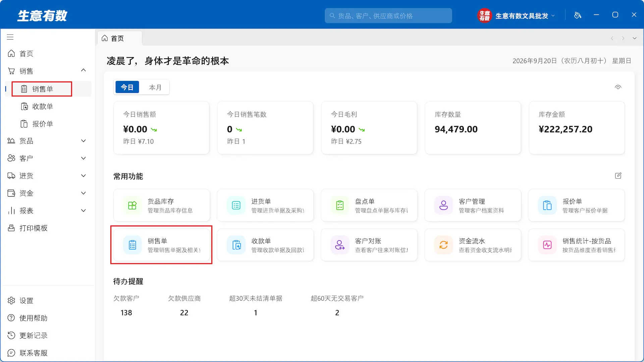Viewport: 644px width, 362px height.
Task: Click the 超30天未结清单据 count 1
Action: 256,313
